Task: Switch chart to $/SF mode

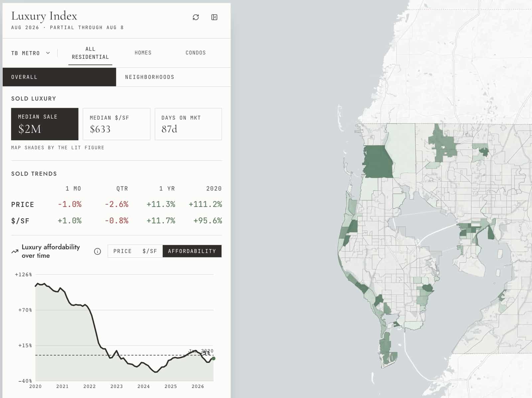Action: [x=150, y=251]
